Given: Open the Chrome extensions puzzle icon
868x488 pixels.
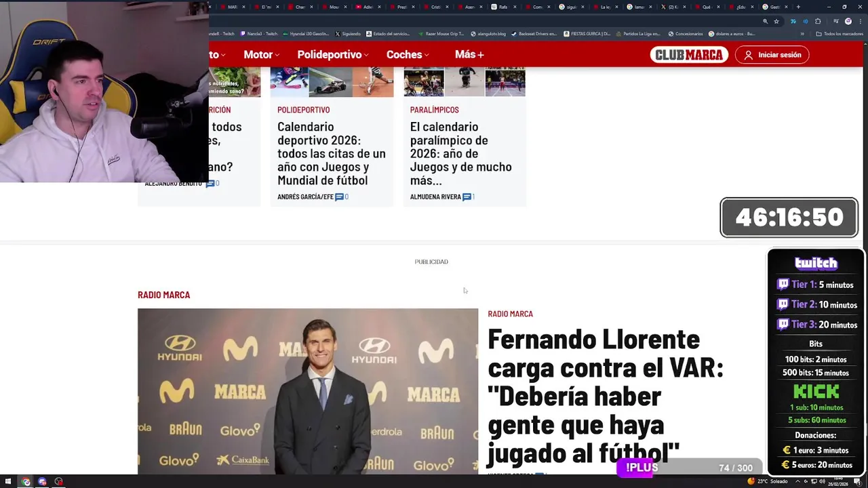Looking at the screenshot, I should coord(818,21).
